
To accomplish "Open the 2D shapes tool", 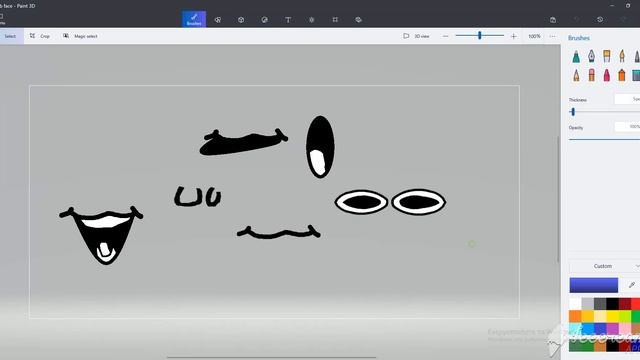I will pos(218,20).
